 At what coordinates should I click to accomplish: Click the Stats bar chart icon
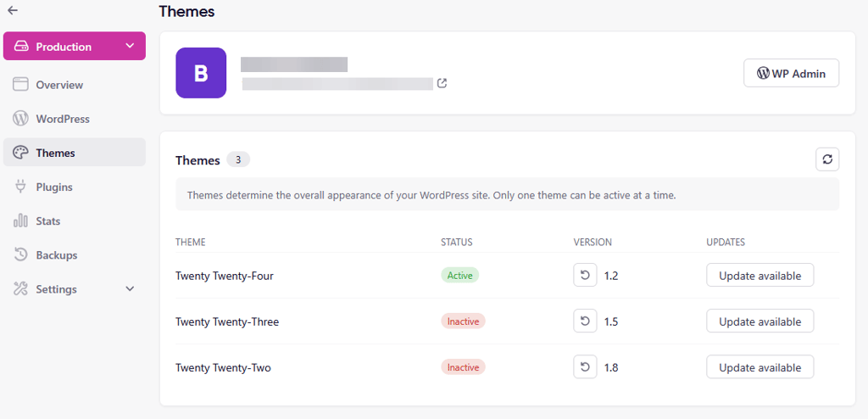tap(20, 221)
